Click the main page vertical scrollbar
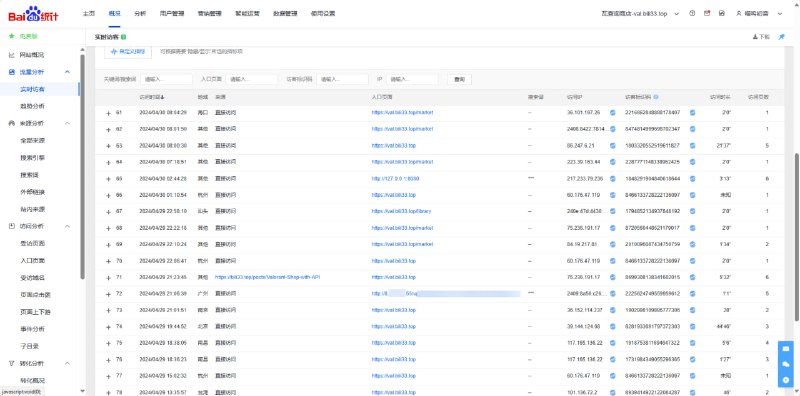Screen dimensions: 800x396 point(797,237)
